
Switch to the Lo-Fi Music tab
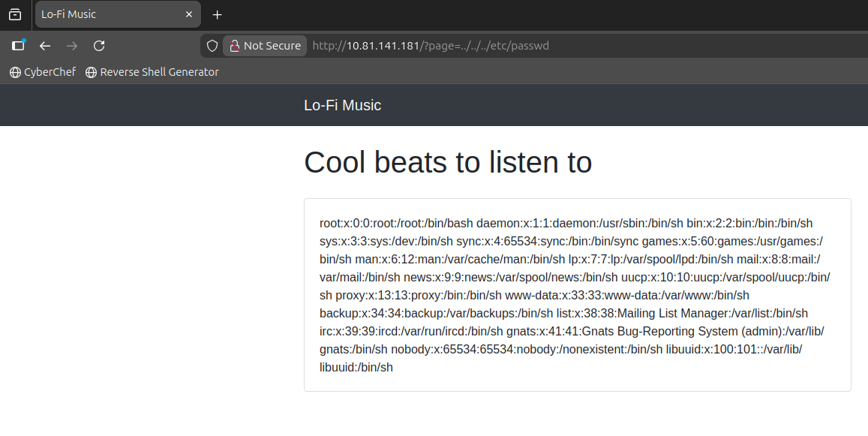pos(105,14)
